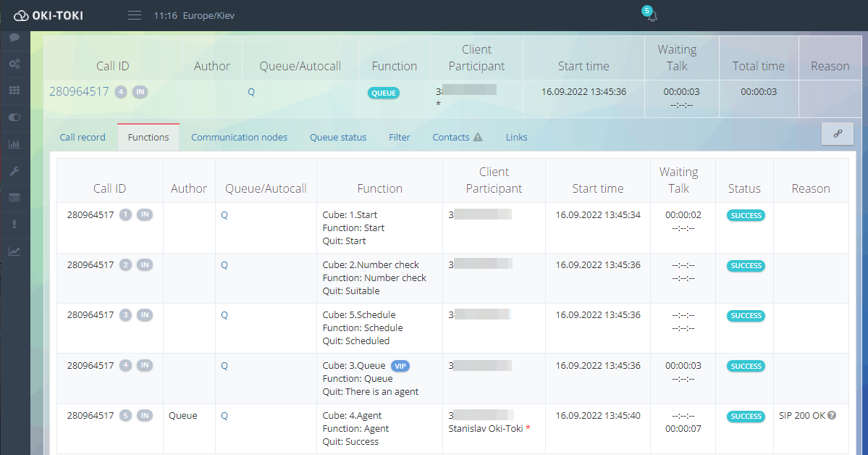Image resolution: width=868 pixels, height=455 pixels.
Task: Click the line graph statistics icon
Action: (14, 251)
